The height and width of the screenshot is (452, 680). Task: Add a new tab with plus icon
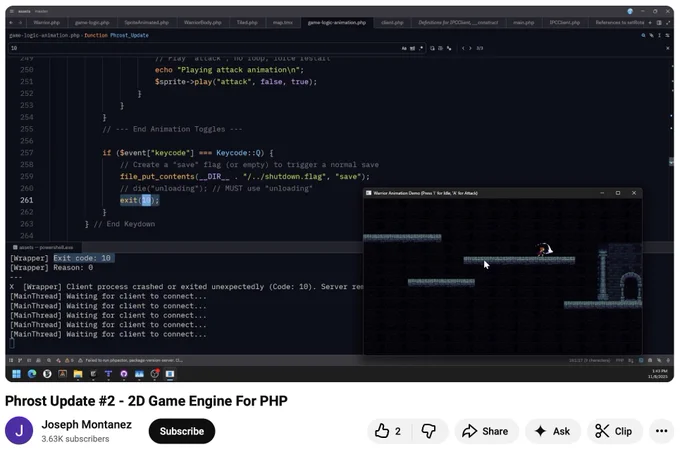click(650, 23)
